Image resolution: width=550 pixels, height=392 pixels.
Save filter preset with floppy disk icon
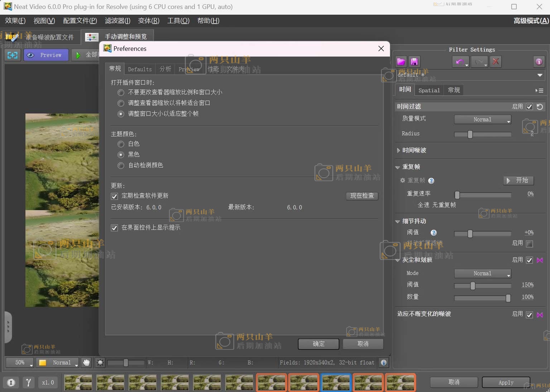(414, 62)
